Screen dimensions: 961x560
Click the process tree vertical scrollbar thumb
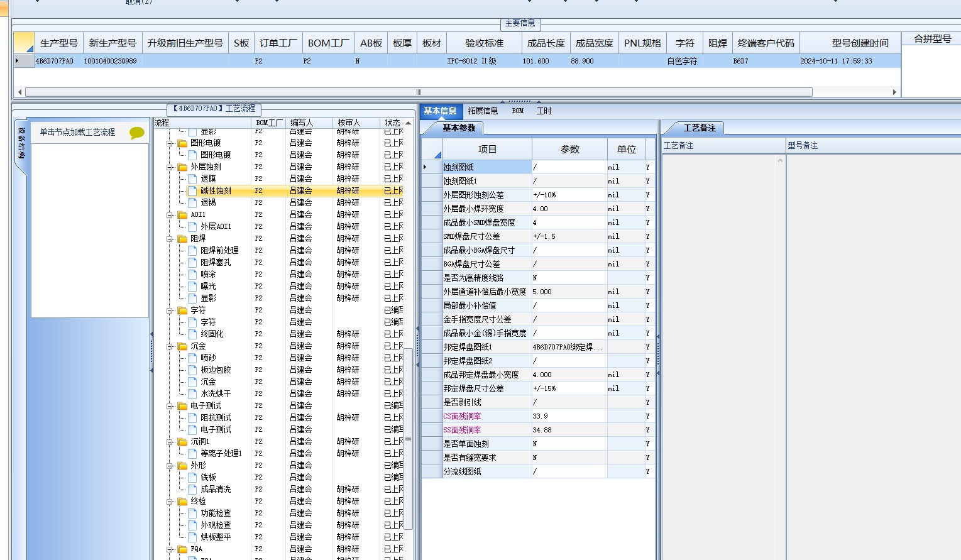coord(408,439)
